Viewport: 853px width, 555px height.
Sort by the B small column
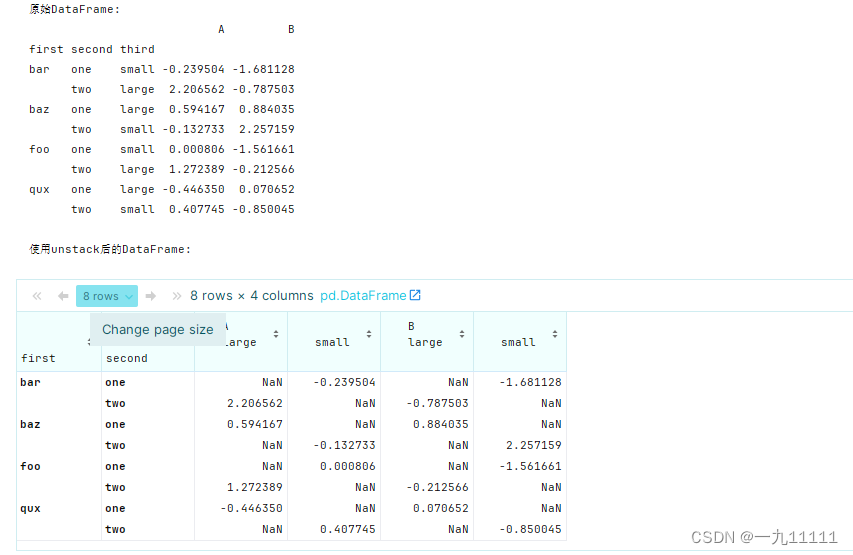pyautogui.click(x=555, y=334)
